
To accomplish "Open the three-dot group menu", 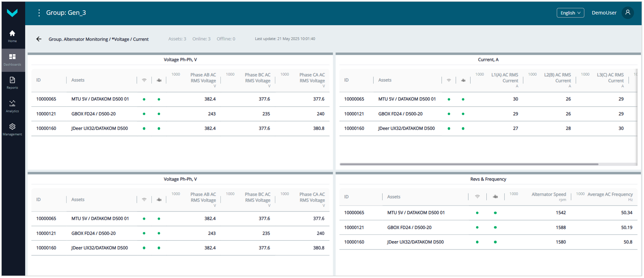I will point(39,13).
